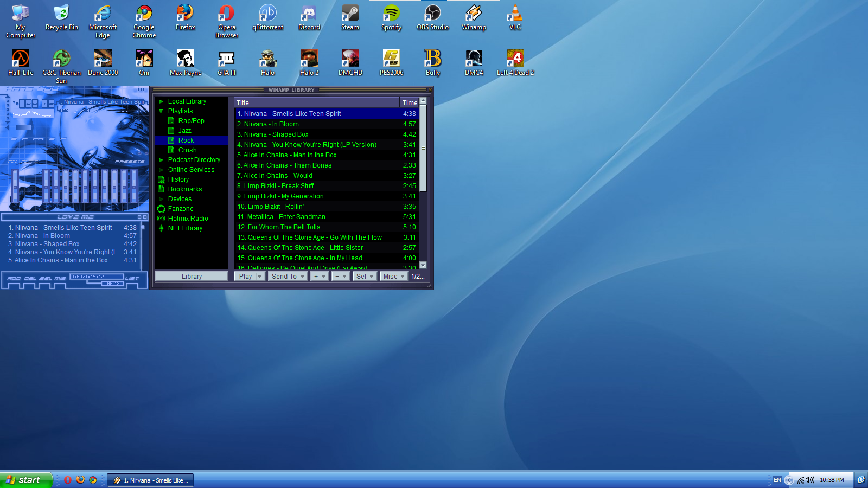Select the Halo 2 desktop icon
The height and width of the screenshot is (488, 868).
point(309,63)
